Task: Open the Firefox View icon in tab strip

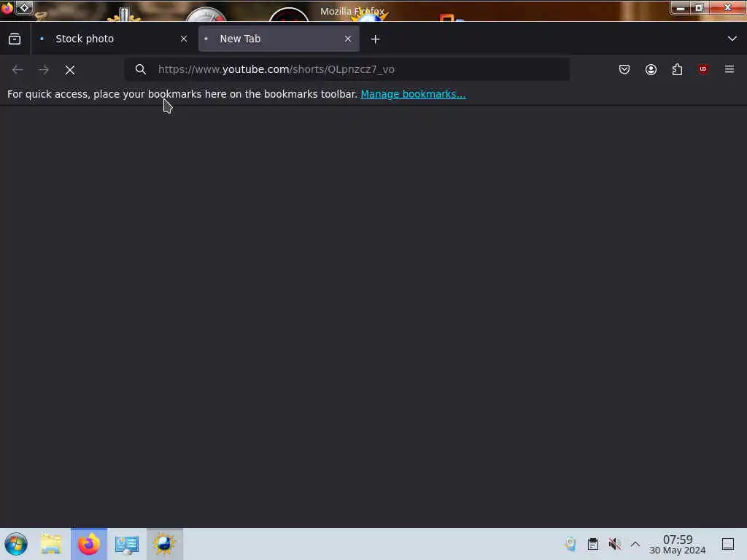Action: [15, 39]
